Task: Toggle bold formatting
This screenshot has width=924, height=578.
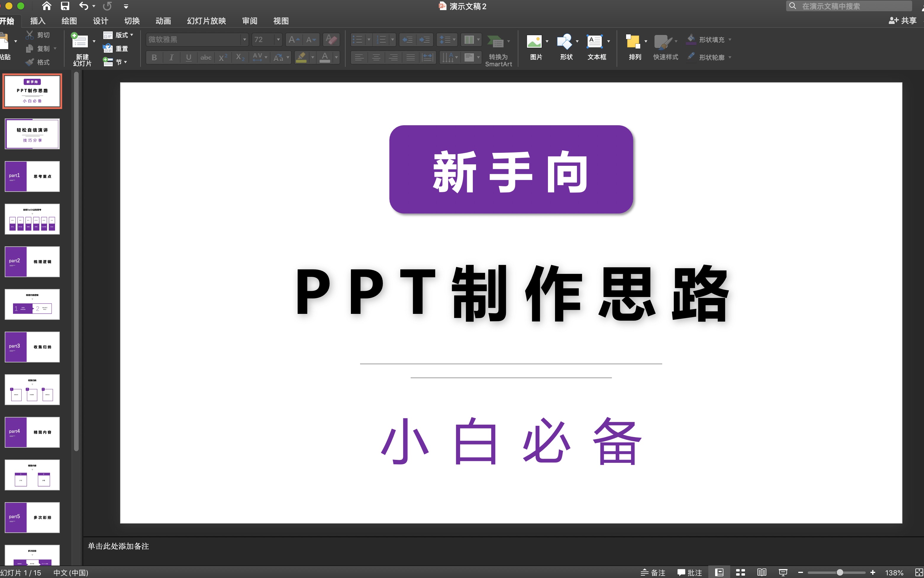Action: click(x=154, y=57)
